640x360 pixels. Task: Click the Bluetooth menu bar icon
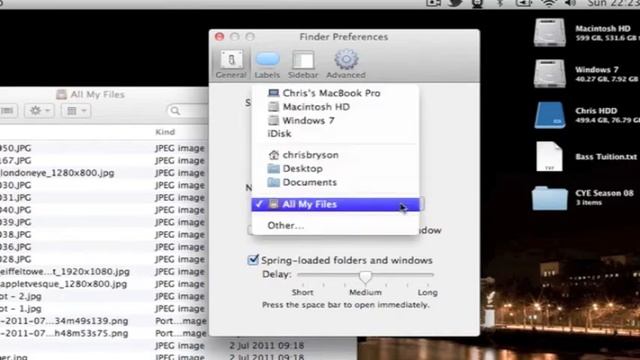click(500, 3)
